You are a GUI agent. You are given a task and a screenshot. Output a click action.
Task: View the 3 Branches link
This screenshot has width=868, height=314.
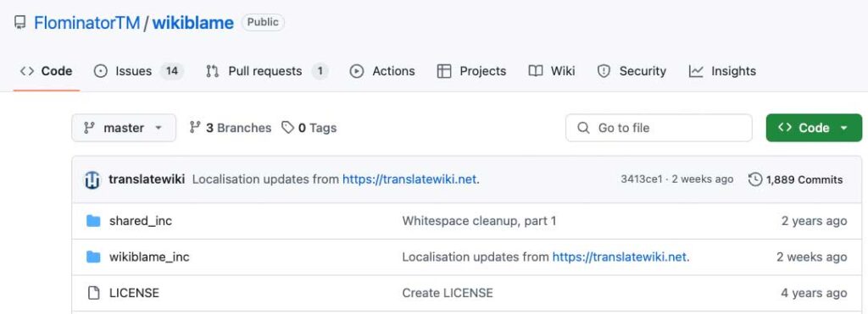[x=231, y=128]
